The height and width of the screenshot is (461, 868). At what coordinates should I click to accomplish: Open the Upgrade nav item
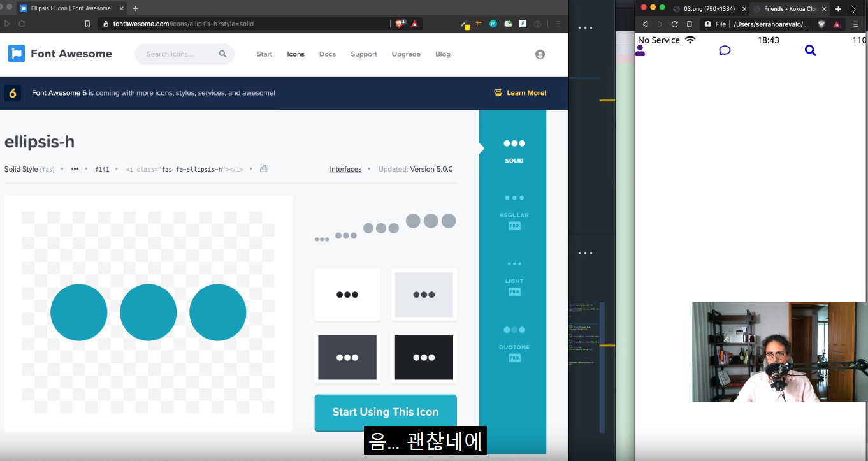[x=406, y=54]
